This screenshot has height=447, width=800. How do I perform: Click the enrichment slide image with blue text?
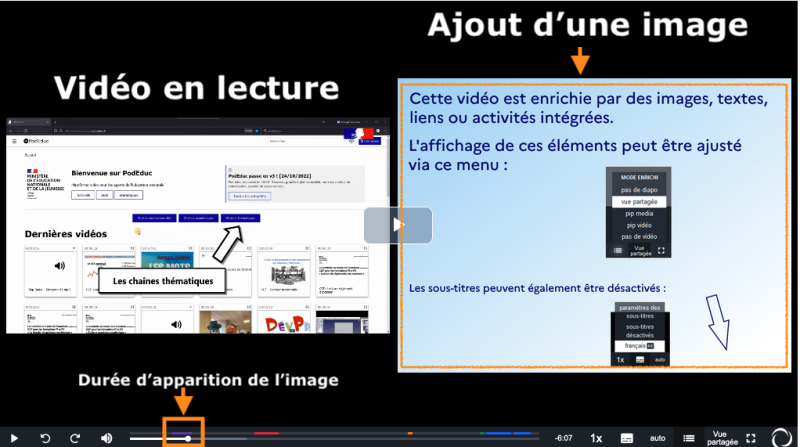pos(594,225)
